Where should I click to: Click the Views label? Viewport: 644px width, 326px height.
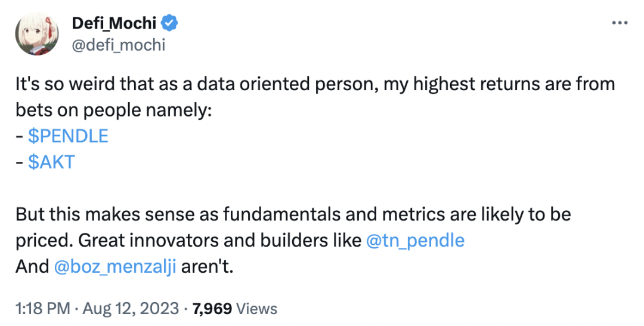pos(257,309)
